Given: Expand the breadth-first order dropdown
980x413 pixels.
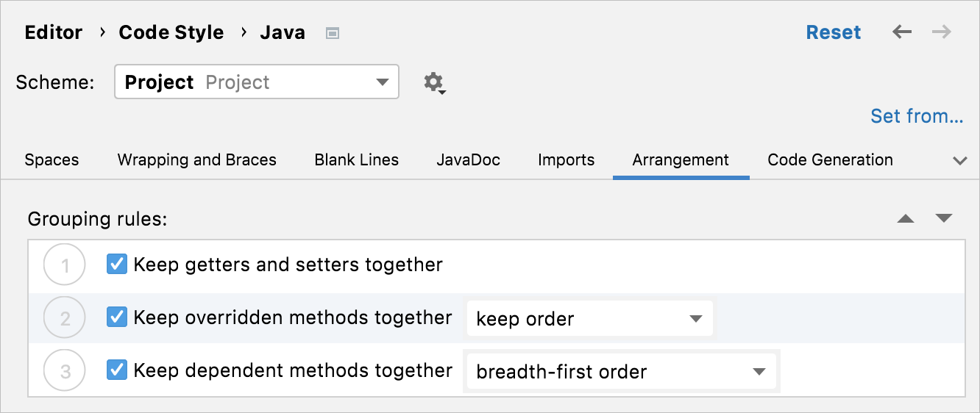Looking at the screenshot, I should click(x=621, y=372).
